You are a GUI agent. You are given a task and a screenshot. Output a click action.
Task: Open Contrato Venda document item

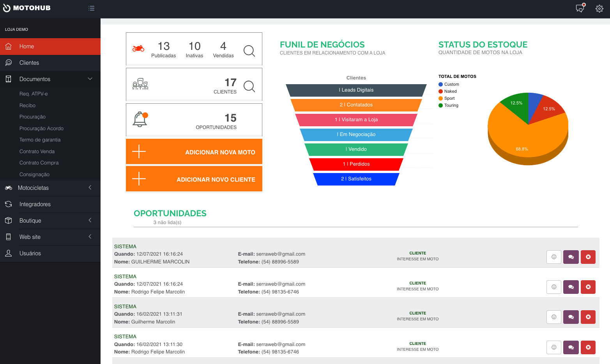tap(37, 152)
